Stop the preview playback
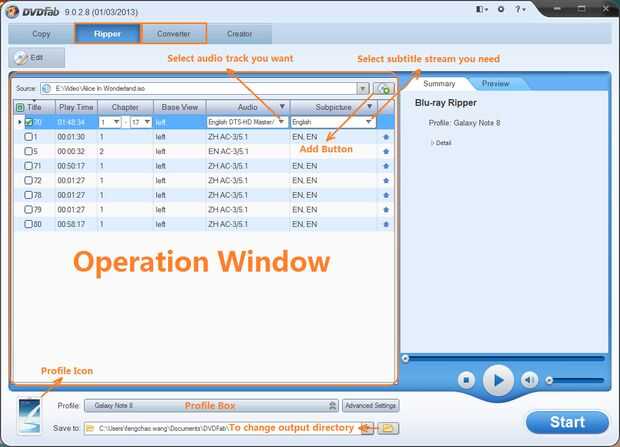 point(467,380)
